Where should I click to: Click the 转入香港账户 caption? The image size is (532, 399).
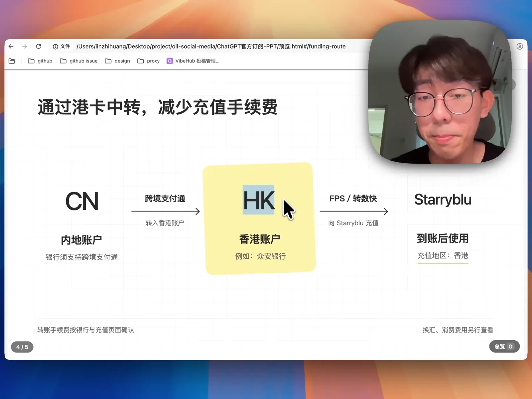165,223
